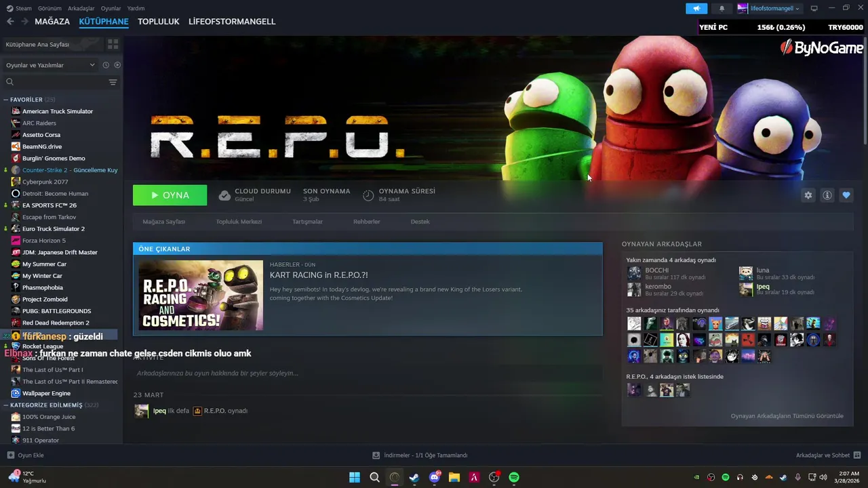Open kerombo friend avatar
The width and height of the screenshot is (868, 488).
point(634,289)
